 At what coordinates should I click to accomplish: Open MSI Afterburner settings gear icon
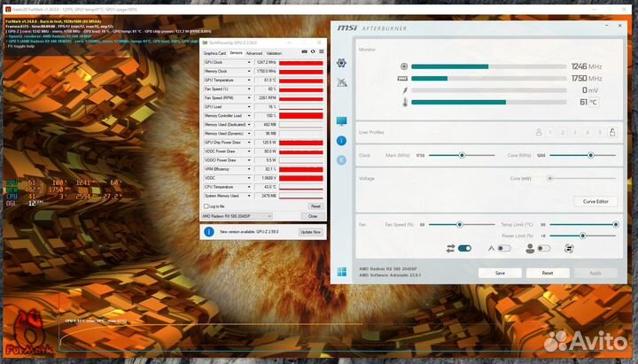(x=341, y=63)
